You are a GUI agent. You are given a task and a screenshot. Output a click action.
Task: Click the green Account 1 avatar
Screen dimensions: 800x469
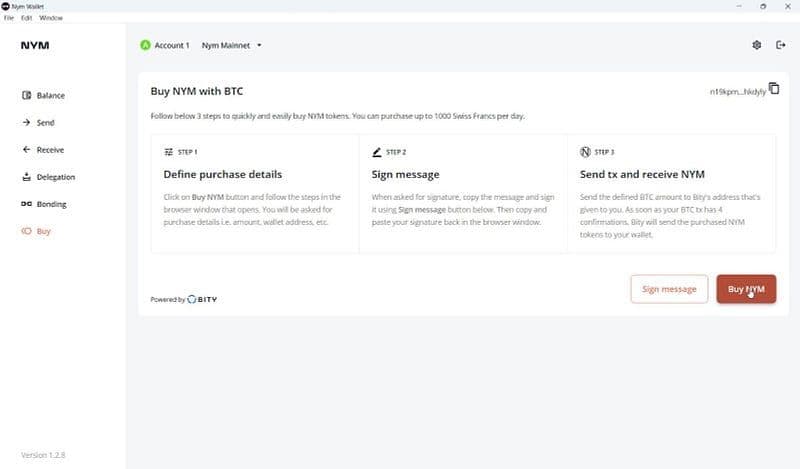145,45
